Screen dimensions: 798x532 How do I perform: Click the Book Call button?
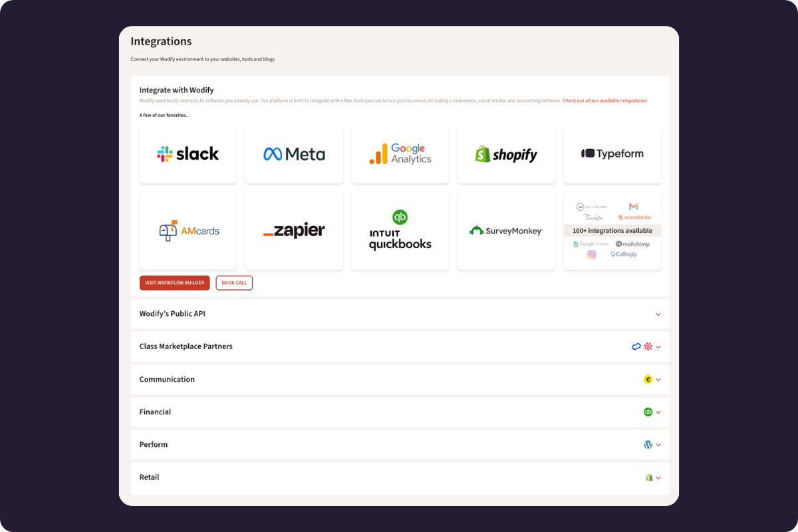tap(234, 283)
